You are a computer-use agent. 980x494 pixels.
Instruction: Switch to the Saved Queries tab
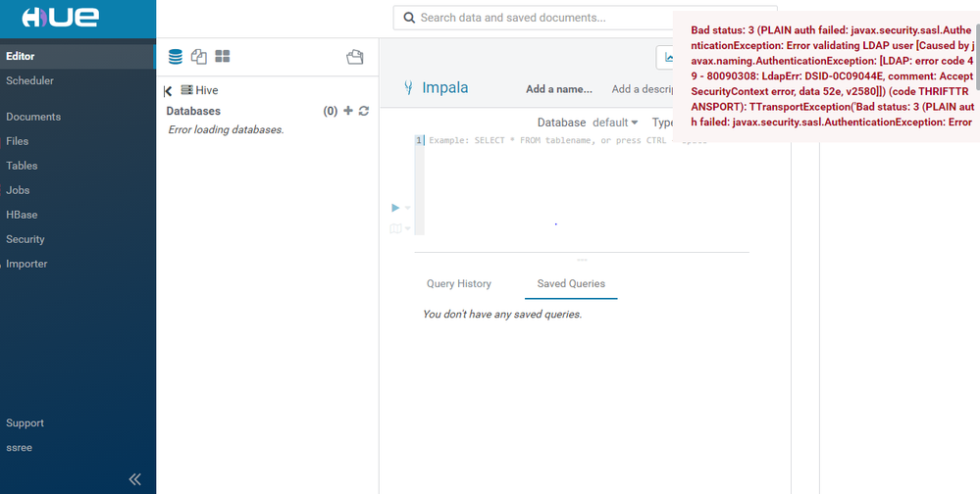571,283
